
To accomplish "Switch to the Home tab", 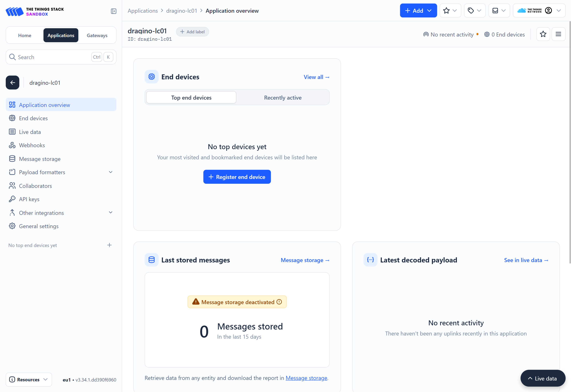I will point(25,35).
